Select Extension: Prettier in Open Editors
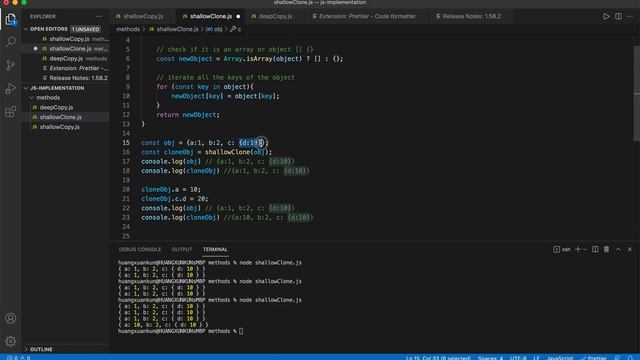 [65, 68]
